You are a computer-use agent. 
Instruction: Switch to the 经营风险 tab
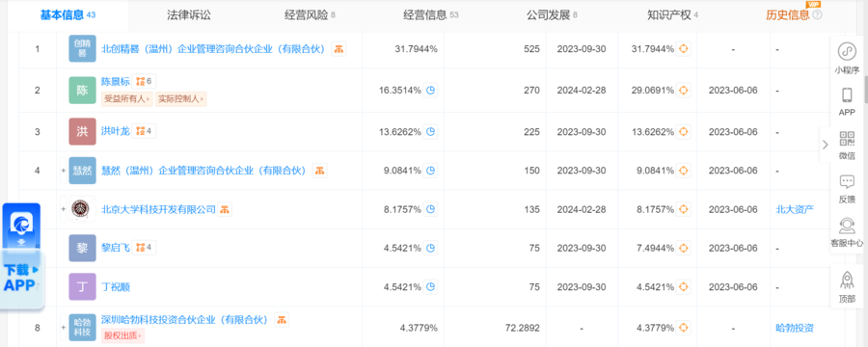point(310,15)
